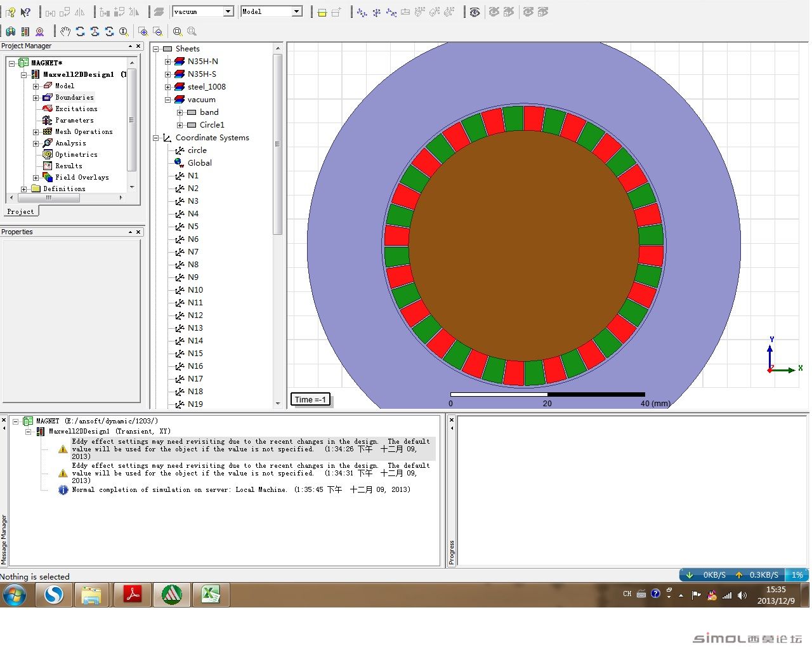Open Adobe Reader from the taskbar
This screenshot has width=812, height=650.
(132, 595)
